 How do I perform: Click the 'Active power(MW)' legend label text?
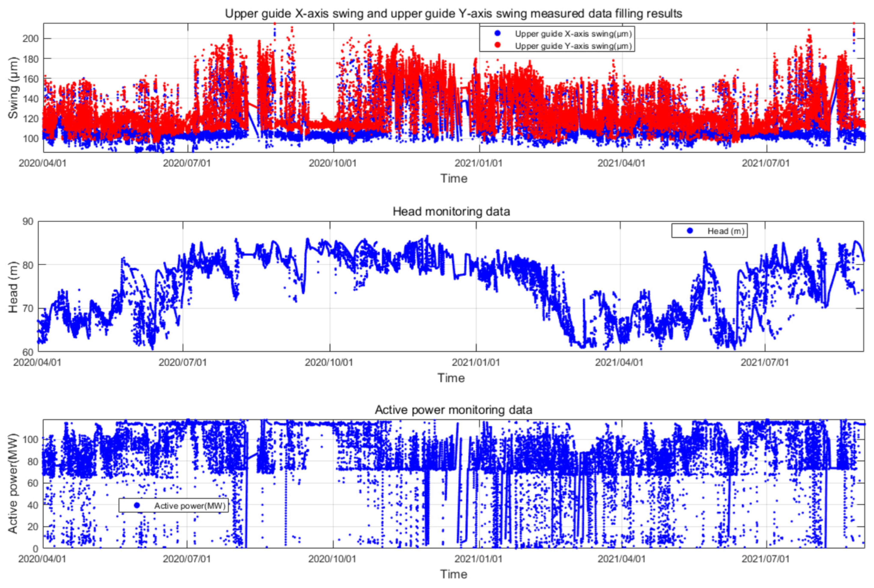point(190,506)
